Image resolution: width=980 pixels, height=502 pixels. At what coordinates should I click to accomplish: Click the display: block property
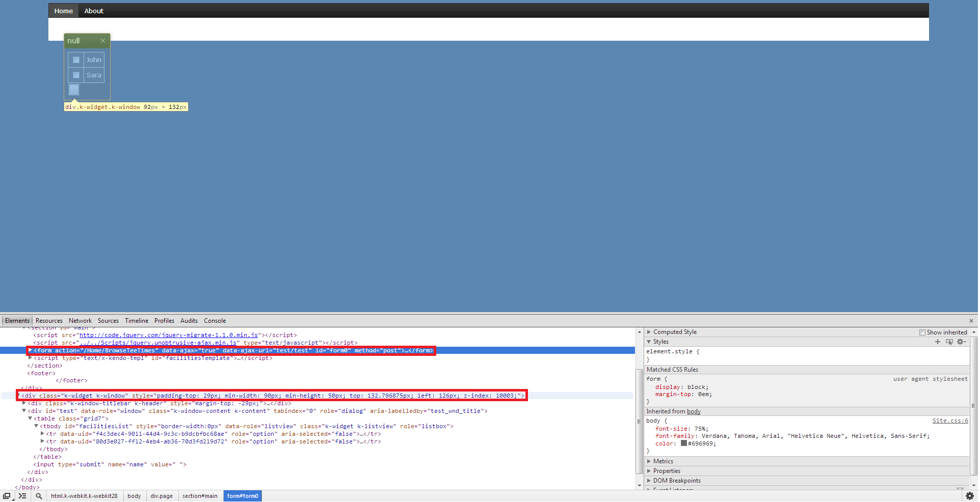coord(682,387)
